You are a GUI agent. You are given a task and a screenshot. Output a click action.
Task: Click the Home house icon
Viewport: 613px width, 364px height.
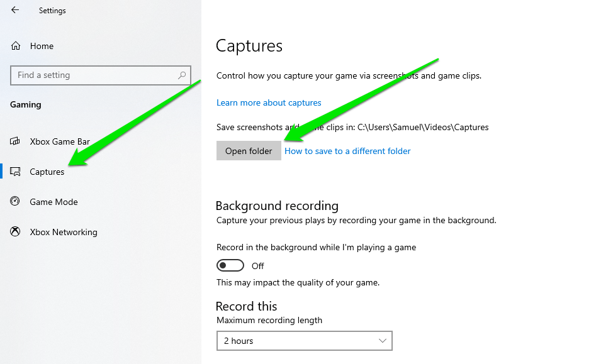tap(16, 46)
